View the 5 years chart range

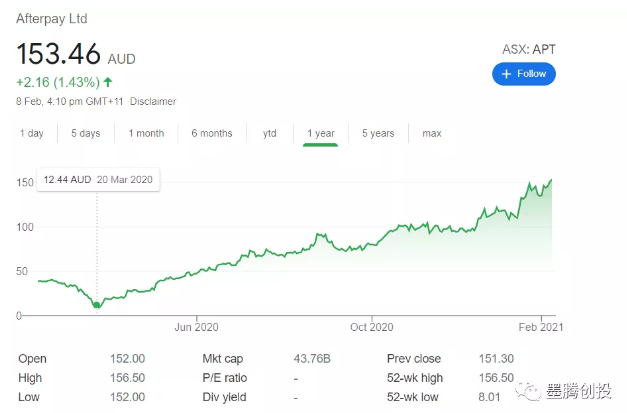pos(378,133)
